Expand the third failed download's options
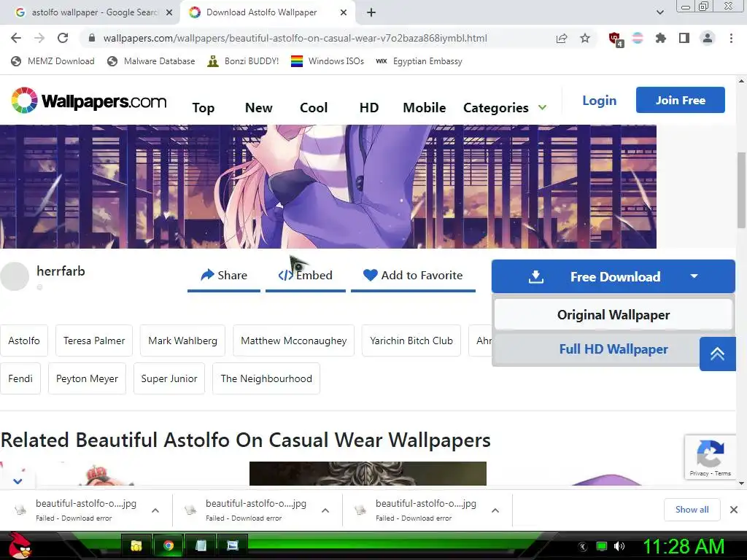 (495, 510)
